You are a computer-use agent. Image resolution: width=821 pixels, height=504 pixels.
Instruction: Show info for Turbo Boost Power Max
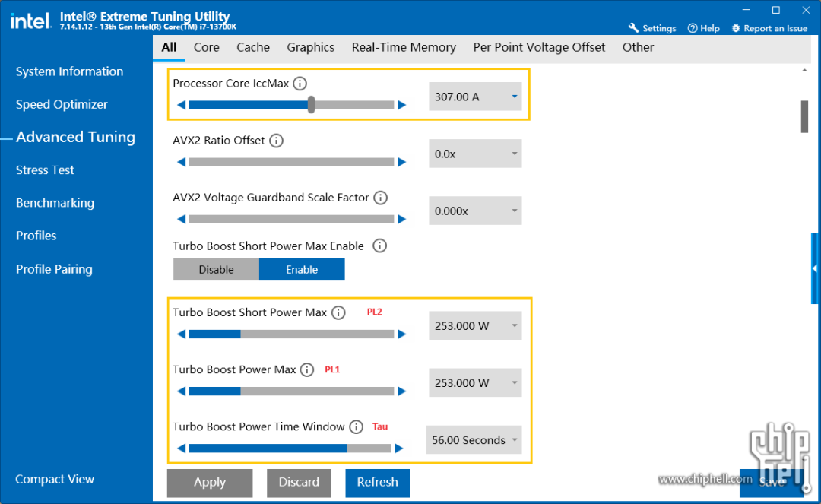(307, 370)
